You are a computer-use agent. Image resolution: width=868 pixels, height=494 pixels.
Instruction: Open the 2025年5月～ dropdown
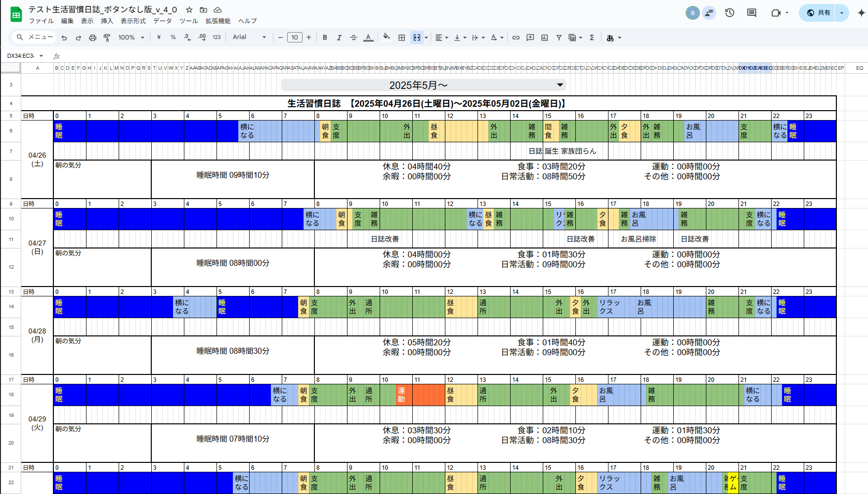point(423,85)
